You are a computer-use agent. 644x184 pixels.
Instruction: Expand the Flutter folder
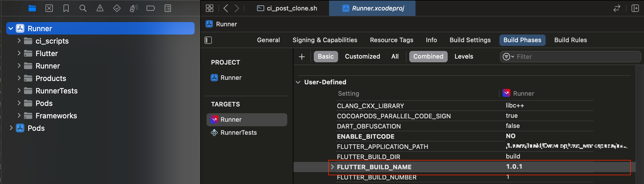click(19, 53)
